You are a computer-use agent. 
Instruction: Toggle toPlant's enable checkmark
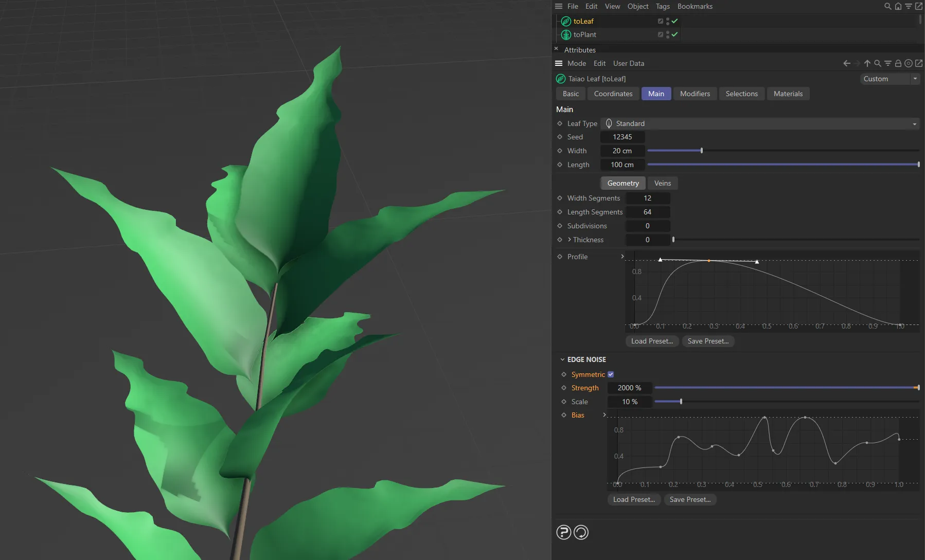tap(675, 34)
